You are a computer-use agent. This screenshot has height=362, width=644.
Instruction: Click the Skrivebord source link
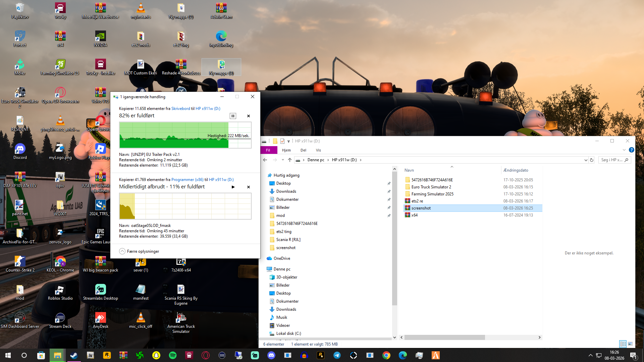180,109
